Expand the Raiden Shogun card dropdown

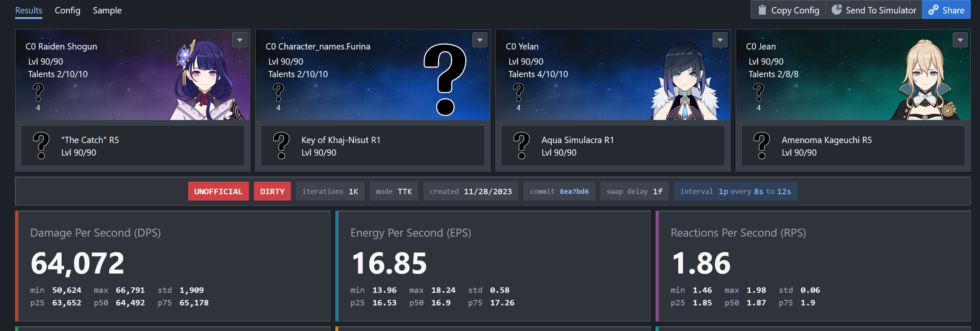point(240,40)
